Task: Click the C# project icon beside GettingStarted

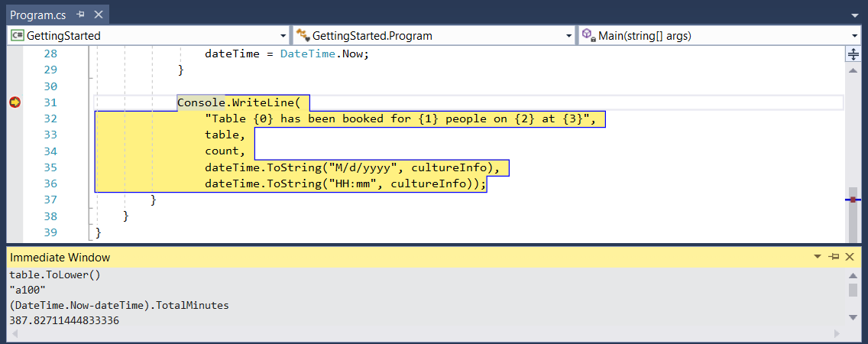Action: [x=17, y=36]
